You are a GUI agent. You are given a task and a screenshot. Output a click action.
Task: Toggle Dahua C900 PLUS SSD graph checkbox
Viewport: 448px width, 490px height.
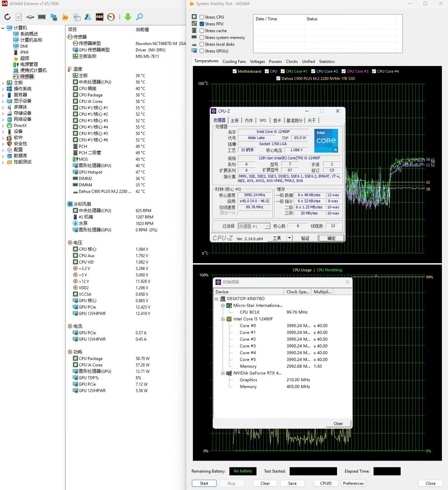[x=278, y=78]
